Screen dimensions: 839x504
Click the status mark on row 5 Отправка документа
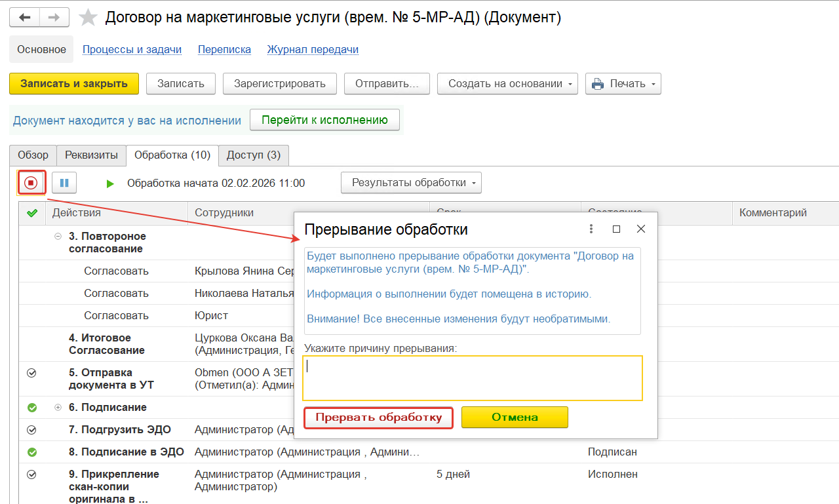coord(31,373)
